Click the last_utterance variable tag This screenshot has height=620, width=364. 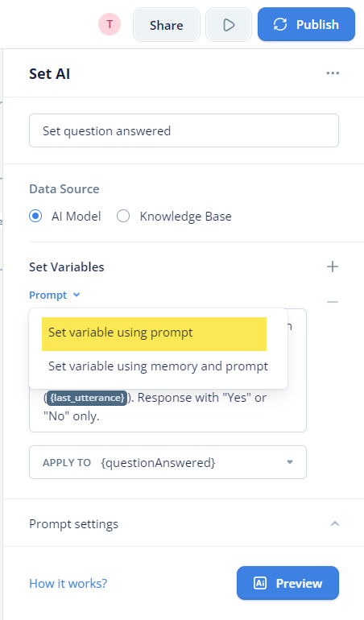(x=88, y=398)
